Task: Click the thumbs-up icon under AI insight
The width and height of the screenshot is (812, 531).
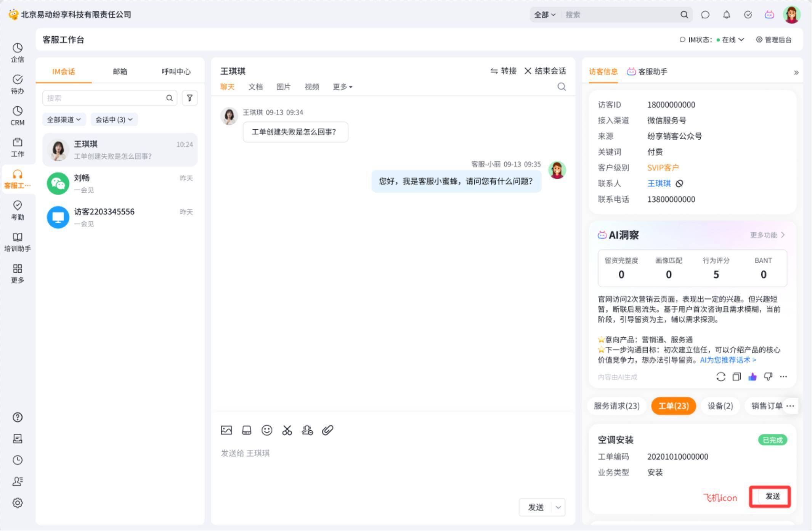Action: pos(752,377)
